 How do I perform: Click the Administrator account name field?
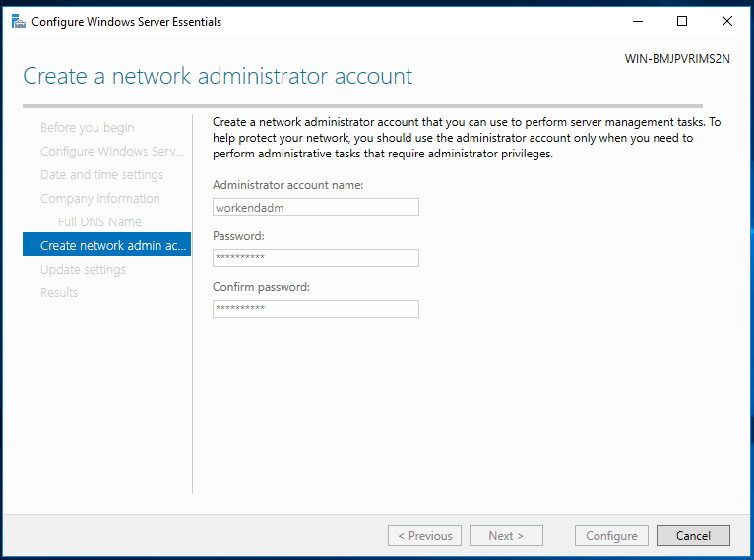[x=315, y=207]
